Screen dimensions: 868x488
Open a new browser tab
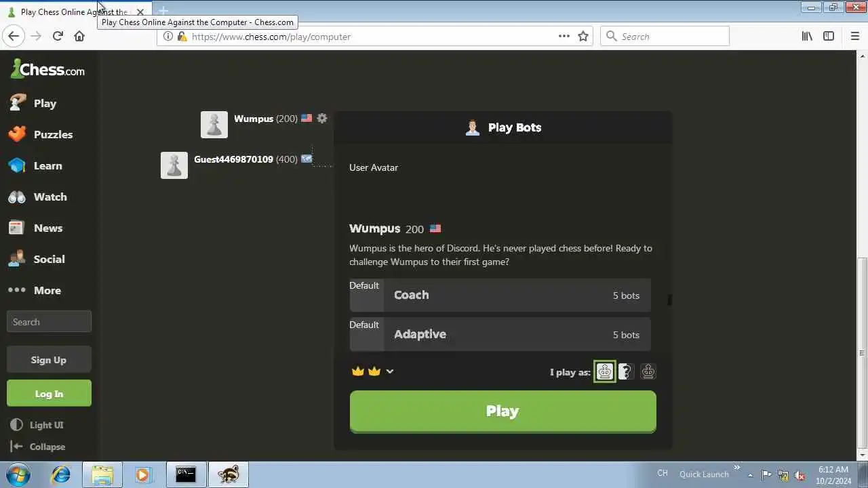[x=163, y=12]
